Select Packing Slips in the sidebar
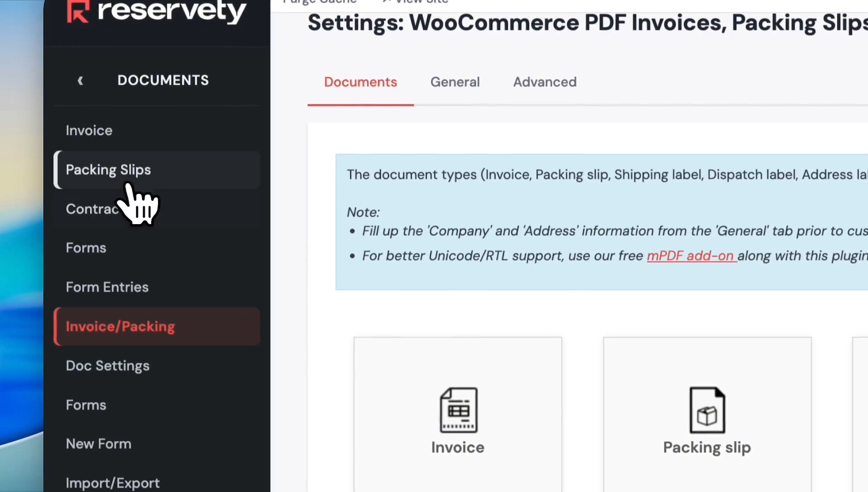The image size is (868, 492). [108, 170]
